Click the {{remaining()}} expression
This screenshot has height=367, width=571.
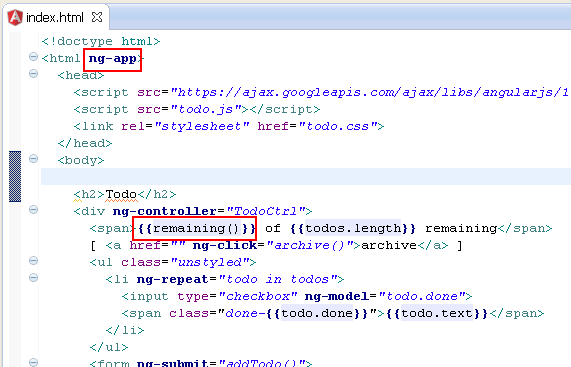click(x=197, y=228)
